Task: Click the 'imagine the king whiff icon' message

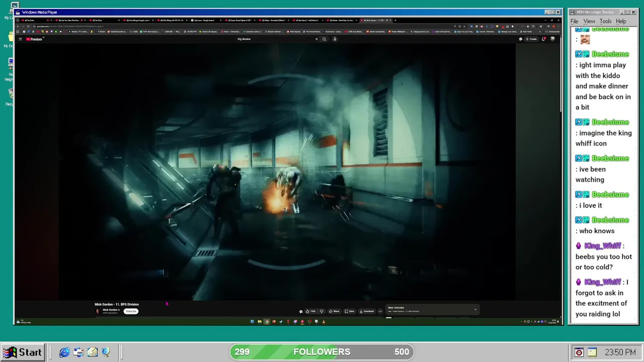Action: click(604, 138)
